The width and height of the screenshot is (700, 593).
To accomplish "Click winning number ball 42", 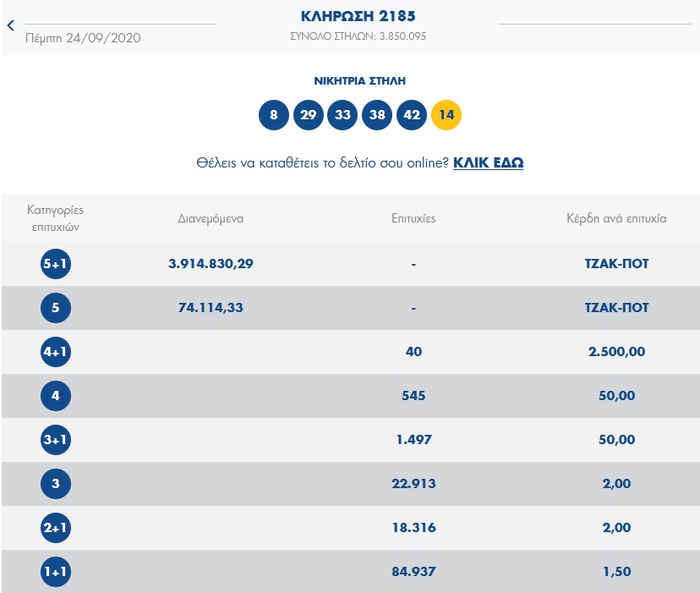I will 412,115.
